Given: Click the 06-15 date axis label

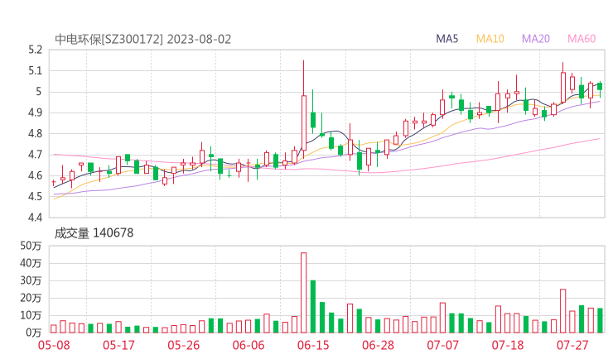Looking at the screenshot, I should point(313,345).
